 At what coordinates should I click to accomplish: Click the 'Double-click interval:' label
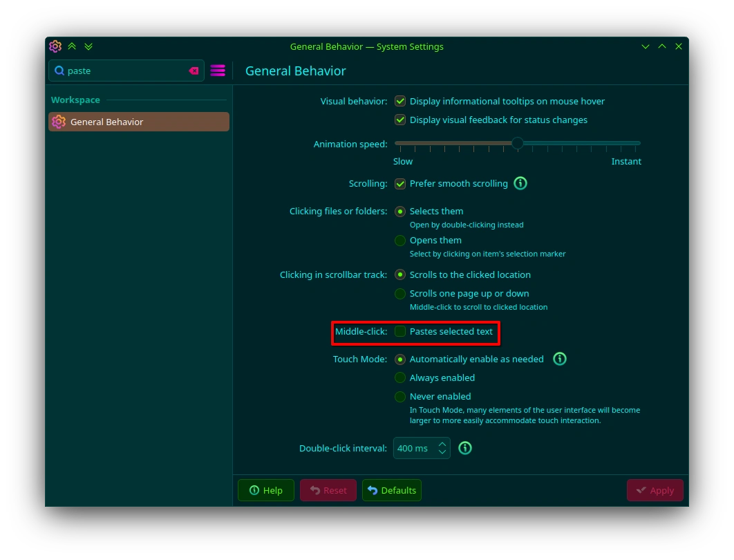[x=343, y=449]
